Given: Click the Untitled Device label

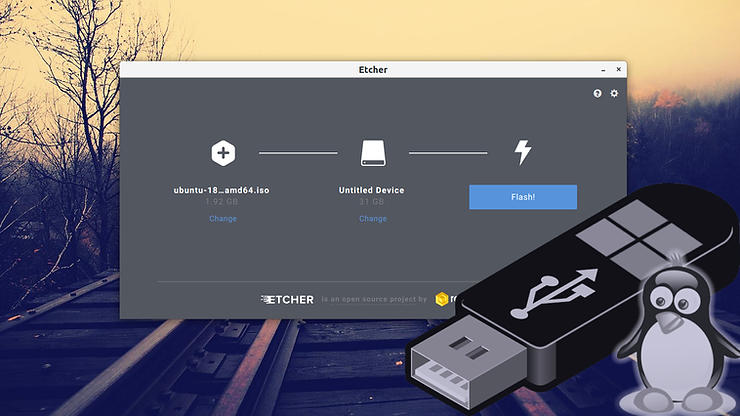Looking at the screenshot, I should [x=371, y=190].
